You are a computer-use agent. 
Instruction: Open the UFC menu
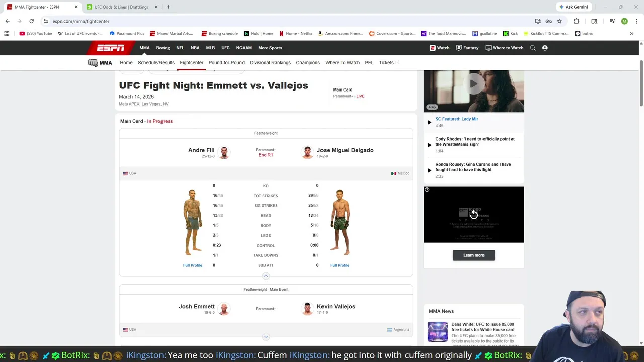coord(225,48)
